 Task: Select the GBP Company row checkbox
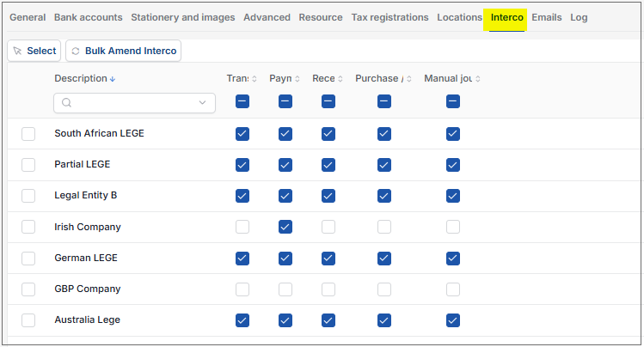(x=28, y=289)
